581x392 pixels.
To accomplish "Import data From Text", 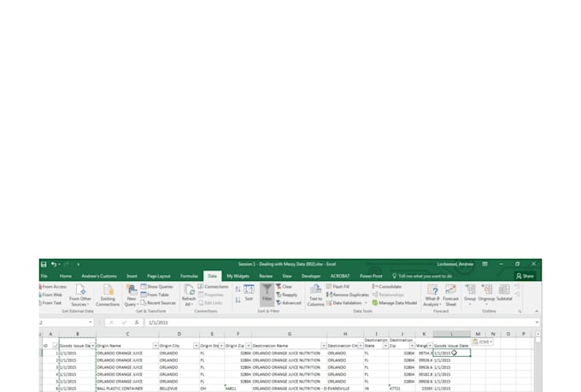I will click(50, 303).
